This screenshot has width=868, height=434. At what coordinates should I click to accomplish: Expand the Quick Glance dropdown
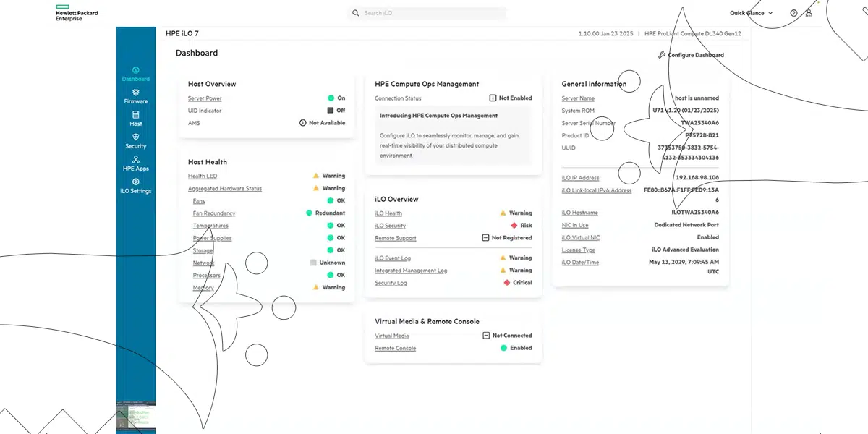pos(751,13)
